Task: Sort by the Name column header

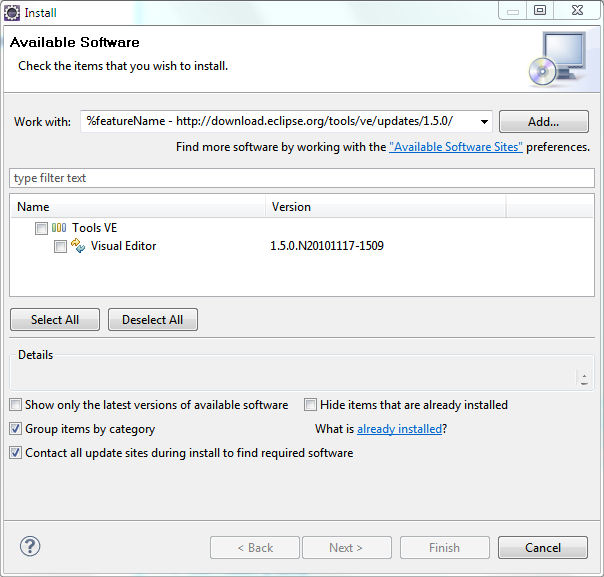Action: point(138,207)
